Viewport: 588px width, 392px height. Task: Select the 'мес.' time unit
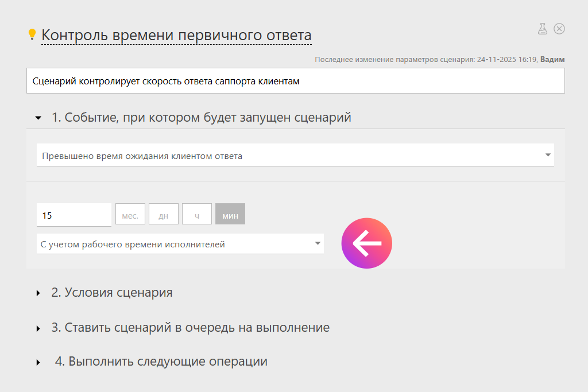(x=130, y=215)
